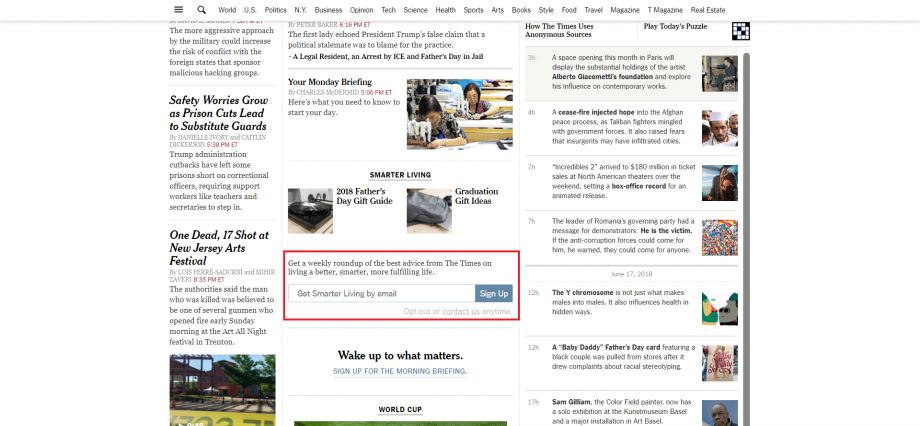920x426 pixels.
Task: Open the Travel section
Action: click(x=594, y=10)
